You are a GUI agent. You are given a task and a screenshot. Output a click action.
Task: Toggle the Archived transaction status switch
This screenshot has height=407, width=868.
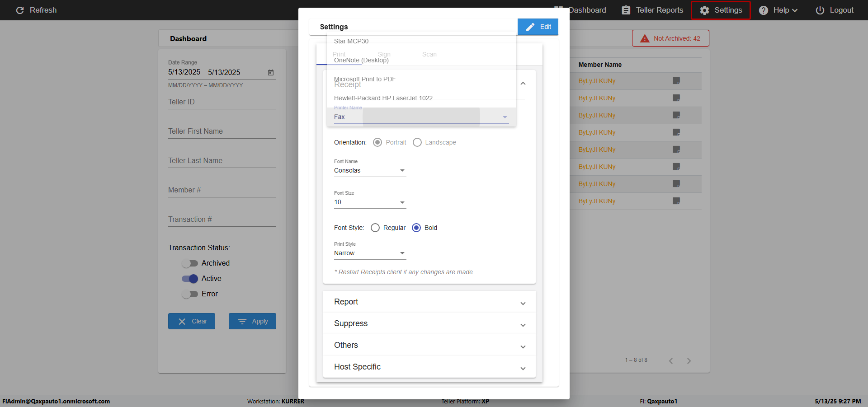click(190, 263)
